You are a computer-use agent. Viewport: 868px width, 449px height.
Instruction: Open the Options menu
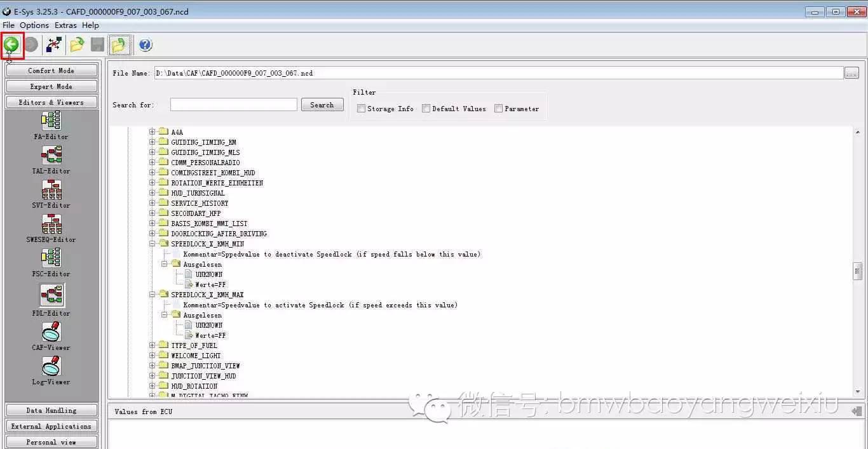tap(34, 25)
